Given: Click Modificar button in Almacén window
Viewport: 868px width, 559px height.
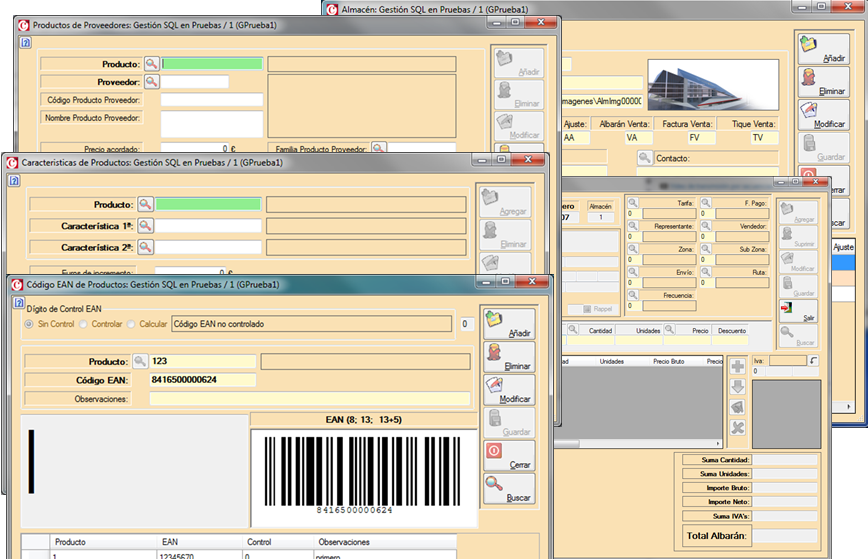Looking at the screenshot, I should coord(824,115).
